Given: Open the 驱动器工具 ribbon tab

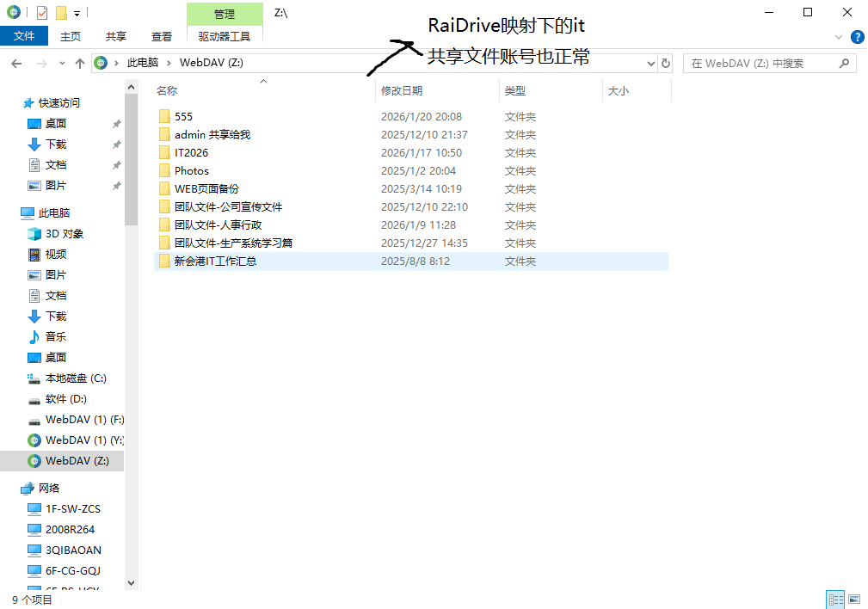Looking at the screenshot, I should point(225,36).
